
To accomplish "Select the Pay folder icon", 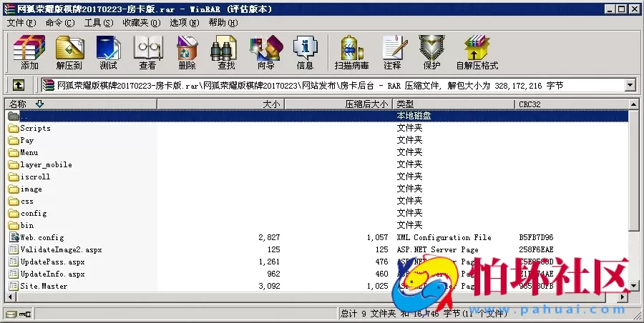I will [14, 141].
